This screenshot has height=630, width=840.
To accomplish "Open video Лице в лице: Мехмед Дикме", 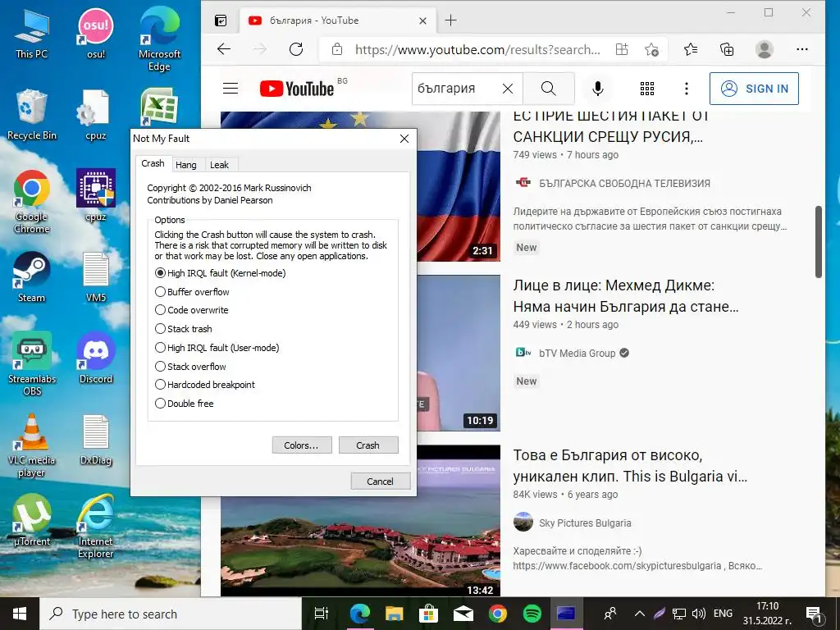I will [x=626, y=295].
